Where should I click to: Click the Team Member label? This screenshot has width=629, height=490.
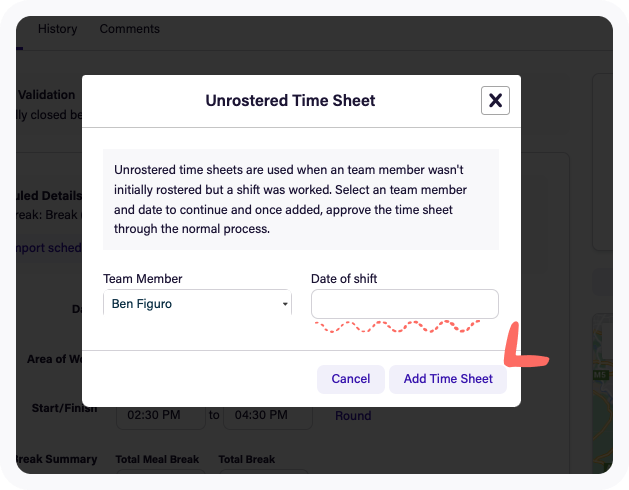tap(142, 279)
